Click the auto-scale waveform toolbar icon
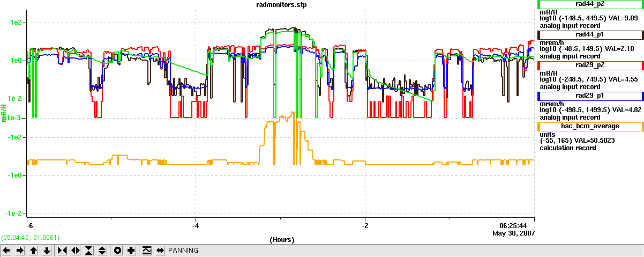 (x=146, y=251)
